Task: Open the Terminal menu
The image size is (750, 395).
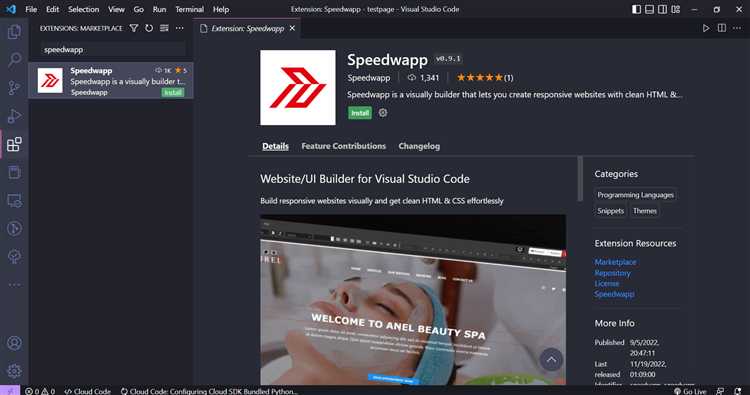Action: click(189, 9)
